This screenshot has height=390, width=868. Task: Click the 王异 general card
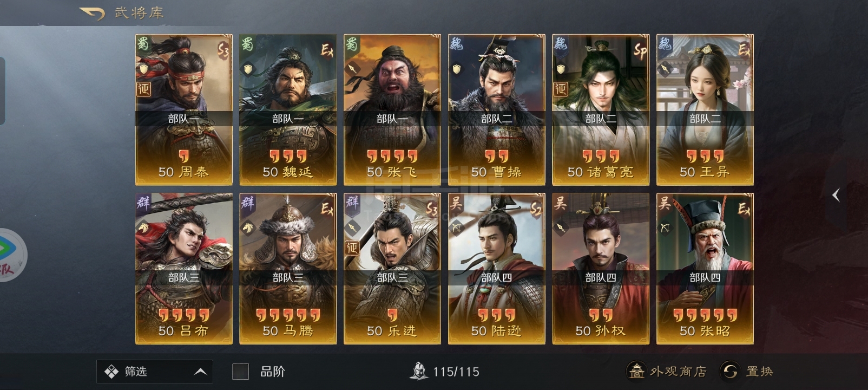coord(705,110)
